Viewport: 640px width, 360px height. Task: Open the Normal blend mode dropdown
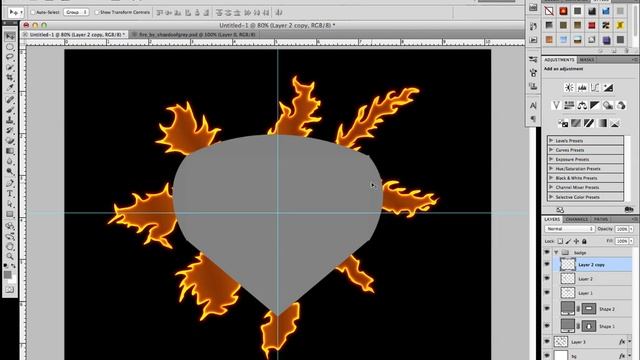(569, 229)
